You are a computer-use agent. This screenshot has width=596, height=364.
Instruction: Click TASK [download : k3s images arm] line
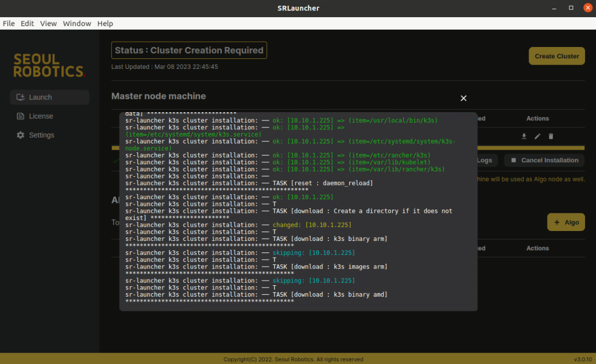pyautogui.click(x=256, y=266)
